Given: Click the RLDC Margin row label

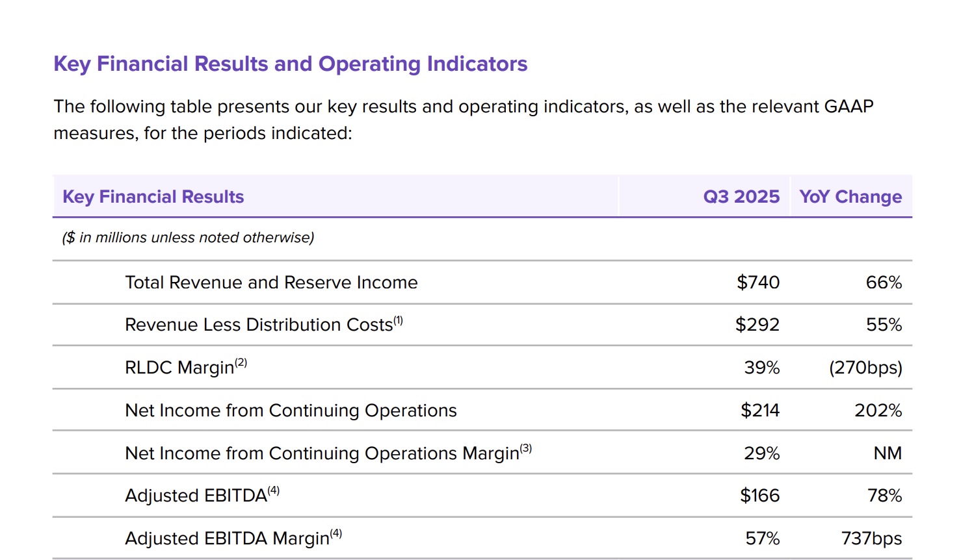Looking at the screenshot, I should [179, 368].
